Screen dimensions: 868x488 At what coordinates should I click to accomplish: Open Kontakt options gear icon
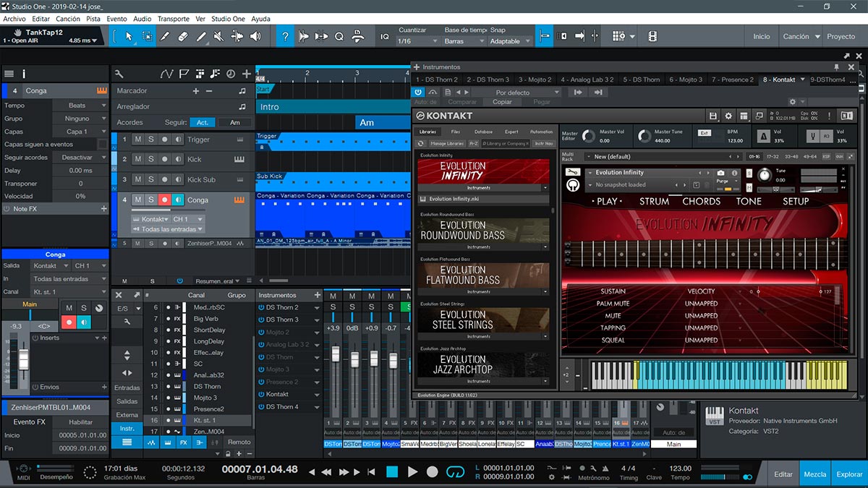(x=728, y=116)
